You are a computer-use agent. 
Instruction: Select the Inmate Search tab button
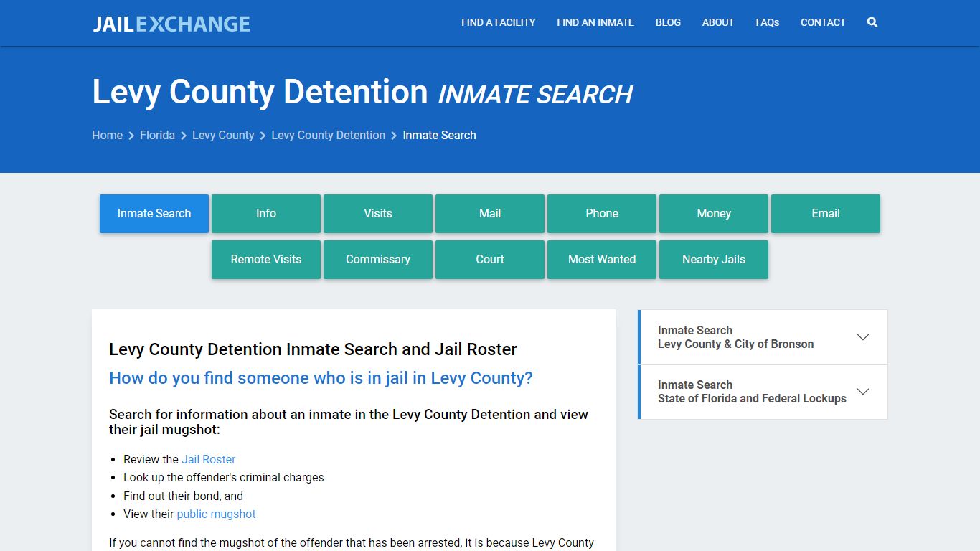(x=154, y=214)
